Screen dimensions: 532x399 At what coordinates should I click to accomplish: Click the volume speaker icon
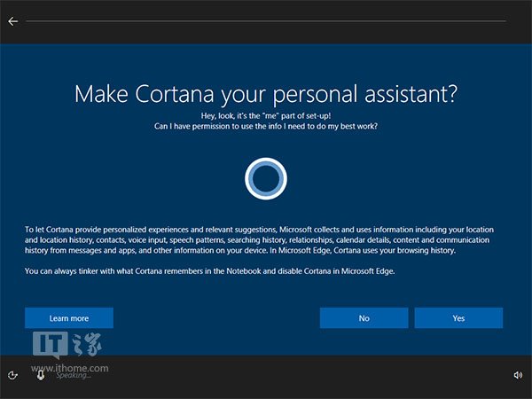(518, 375)
